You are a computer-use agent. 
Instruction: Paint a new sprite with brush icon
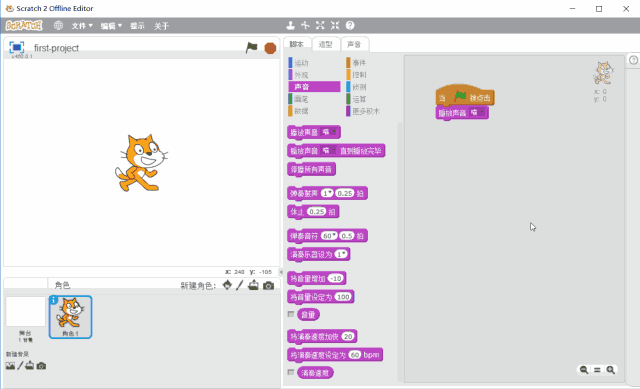tap(240, 285)
